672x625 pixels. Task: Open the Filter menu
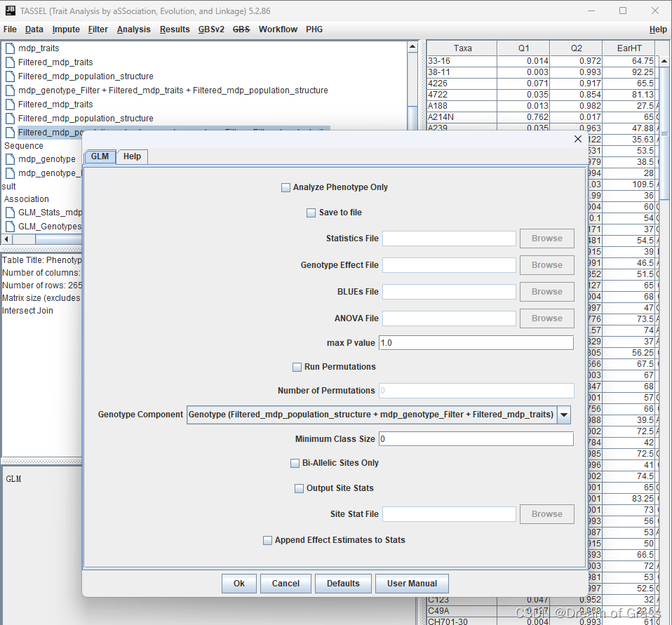(x=98, y=29)
